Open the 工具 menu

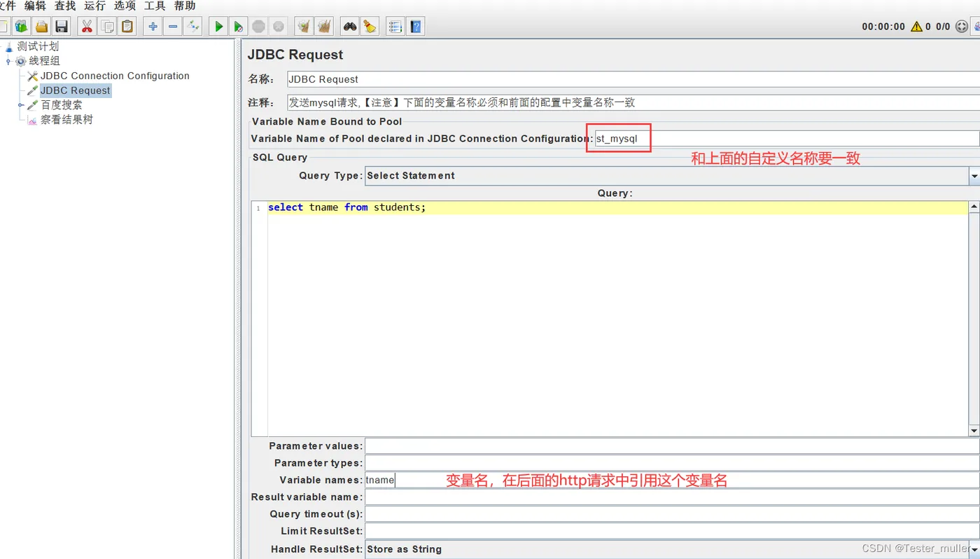(x=155, y=6)
